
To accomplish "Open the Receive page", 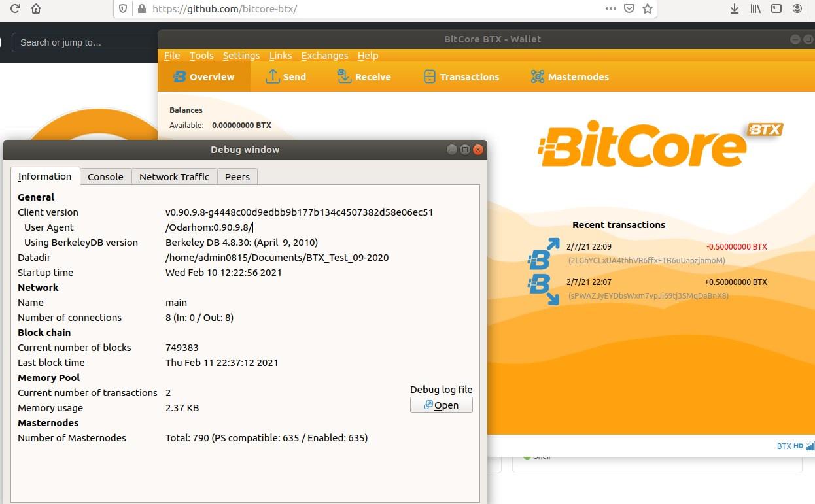I will point(364,77).
